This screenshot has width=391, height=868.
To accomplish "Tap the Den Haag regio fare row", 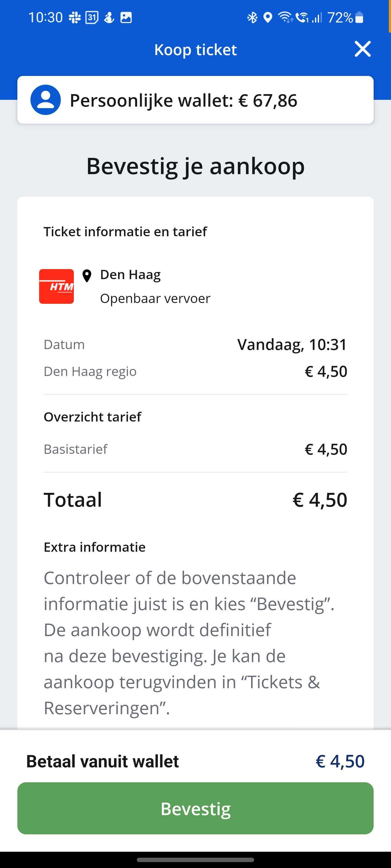I will tap(195, 371).
